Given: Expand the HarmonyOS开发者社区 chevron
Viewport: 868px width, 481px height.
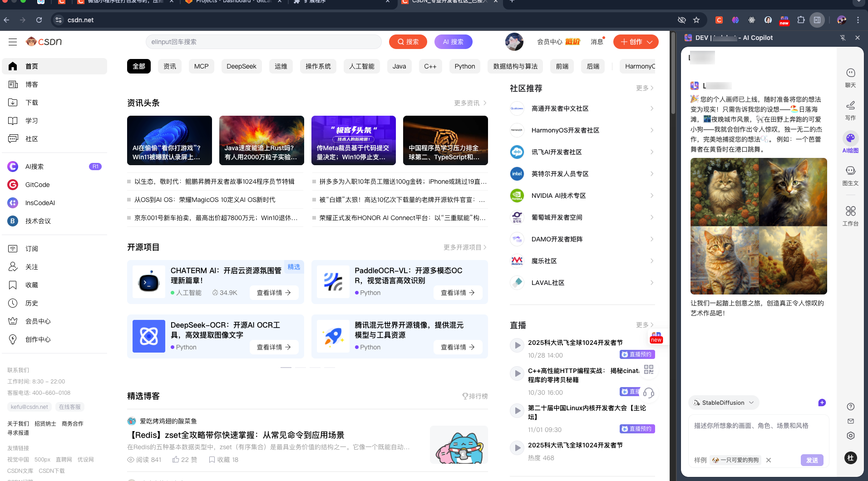Looking at the screenshot, I should [x=651, y=130].
